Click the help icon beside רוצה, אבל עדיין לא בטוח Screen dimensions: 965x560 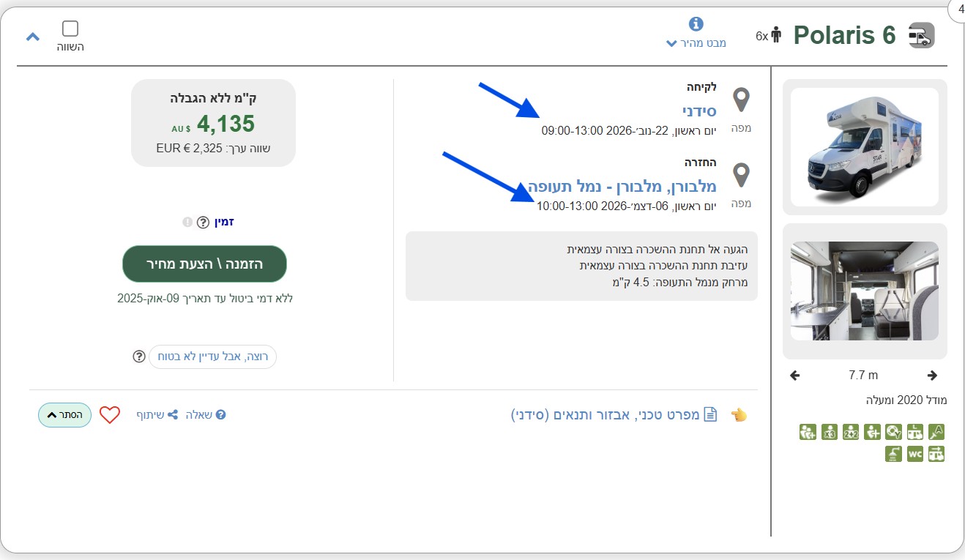[139, 356]
